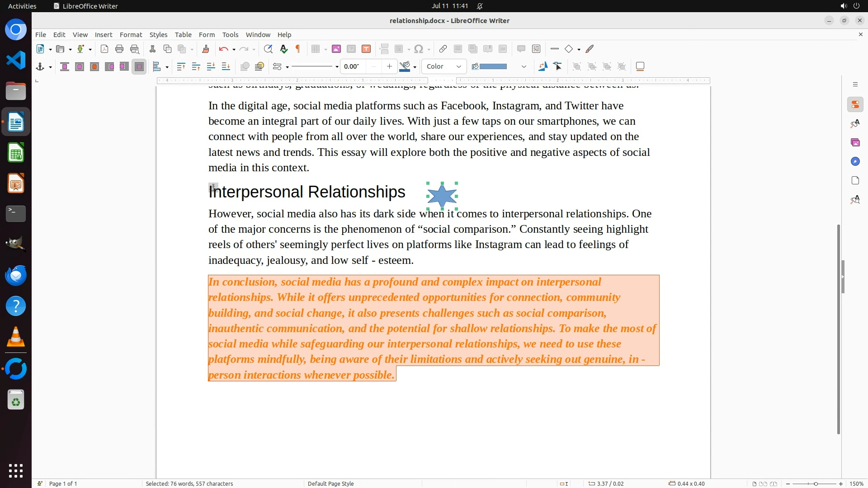Click the blue fill color swatch
The image size is (868, 488).
coord(493,66)
